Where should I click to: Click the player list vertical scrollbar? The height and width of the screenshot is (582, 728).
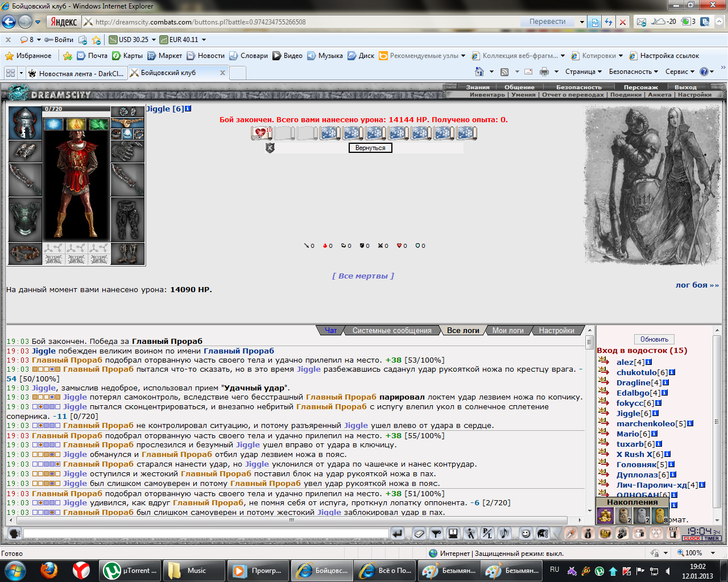coord(717,422)
